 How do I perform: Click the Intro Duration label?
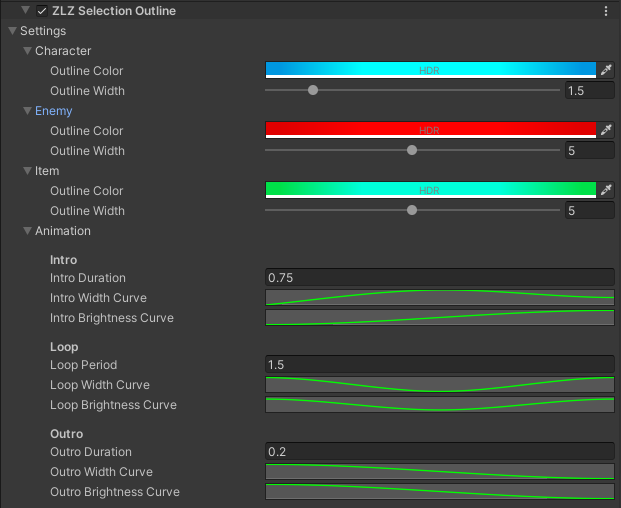pos(88,278)
